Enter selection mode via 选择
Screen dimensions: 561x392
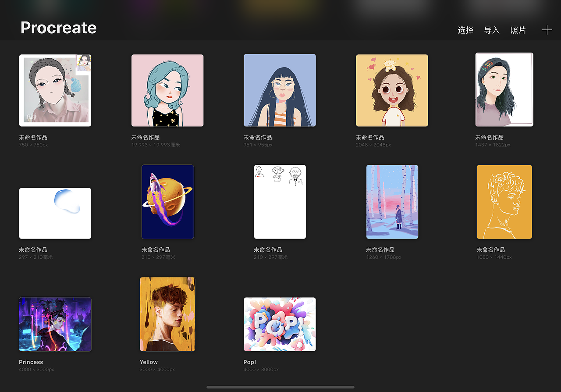[x=465, y=30]
